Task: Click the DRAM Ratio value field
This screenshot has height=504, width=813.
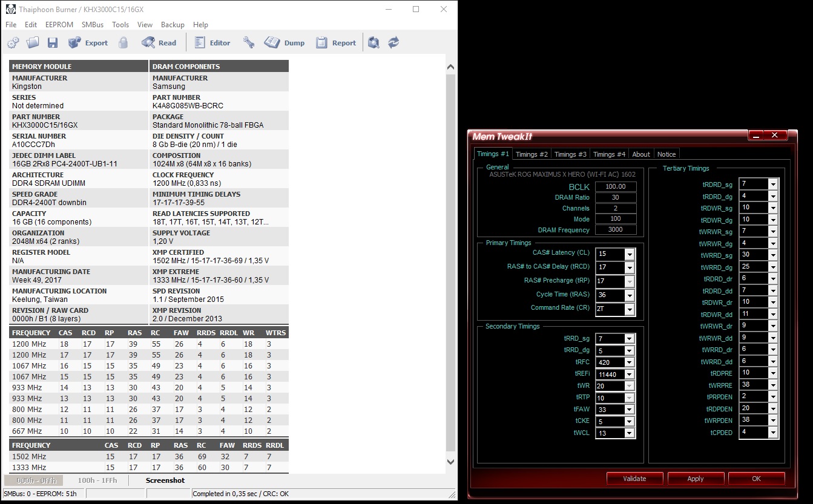Action: tap(616, 197)
